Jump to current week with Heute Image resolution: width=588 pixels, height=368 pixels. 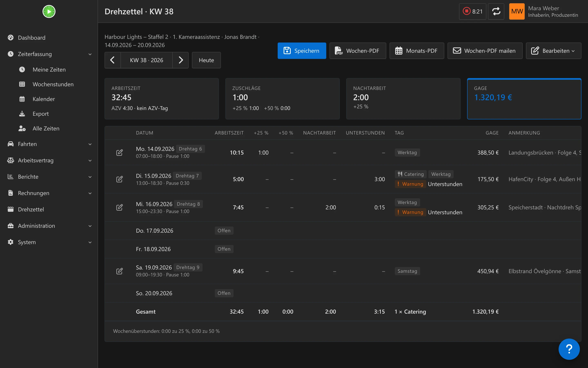(x=206, y=60)
